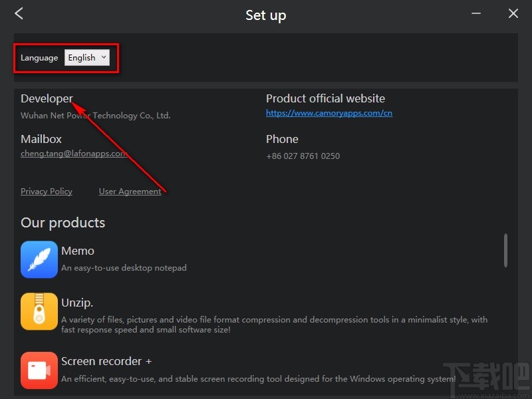Click the Screen recorder + product title

pos(106,361)
